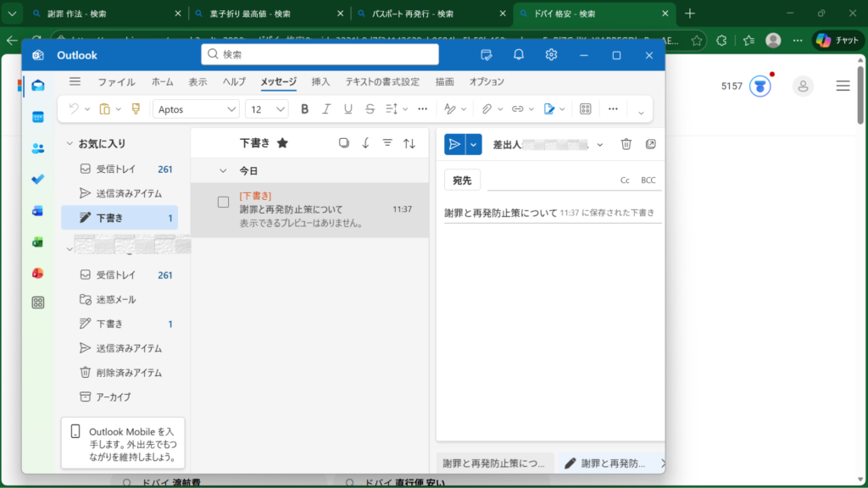Discard draft using trash icon
Viewport: 868px width, 488px height.
(626, 144)
